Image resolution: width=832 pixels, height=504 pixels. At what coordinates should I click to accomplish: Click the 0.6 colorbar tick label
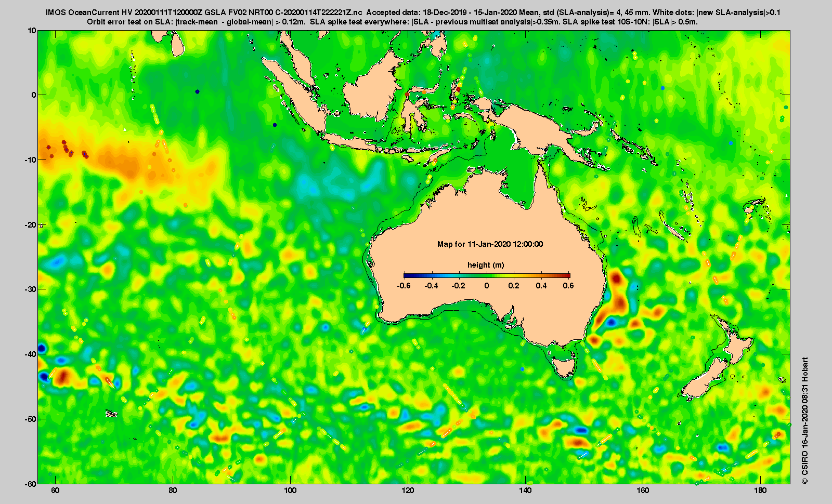(568, 286)
